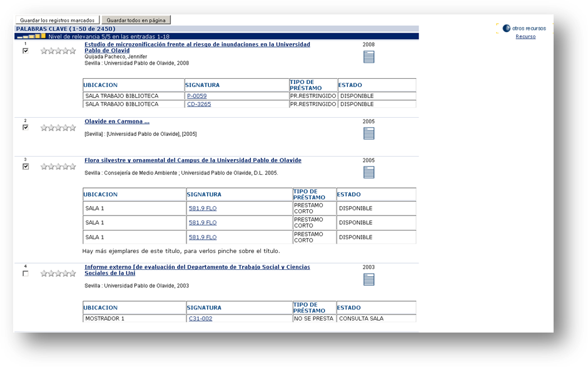The image size is (588, 367).
Task: Uncheck the checkbox for record 1
Action: coord(26,51)
